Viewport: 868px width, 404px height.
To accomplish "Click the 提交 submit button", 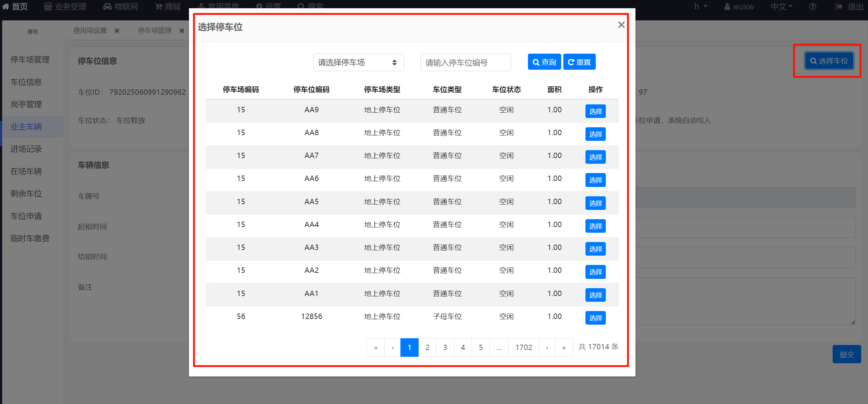I will pos(847,354).
